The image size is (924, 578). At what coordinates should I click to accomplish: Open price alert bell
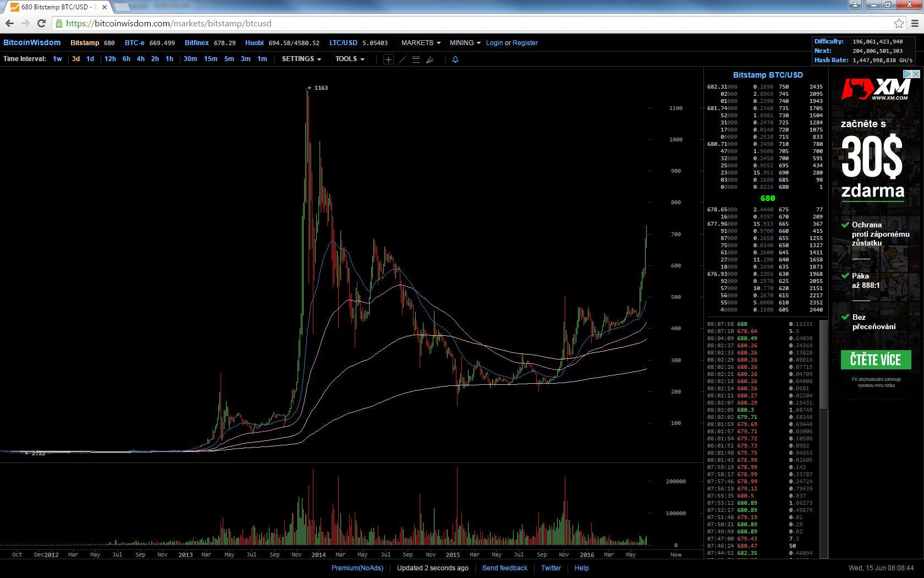tap(455, 59)
